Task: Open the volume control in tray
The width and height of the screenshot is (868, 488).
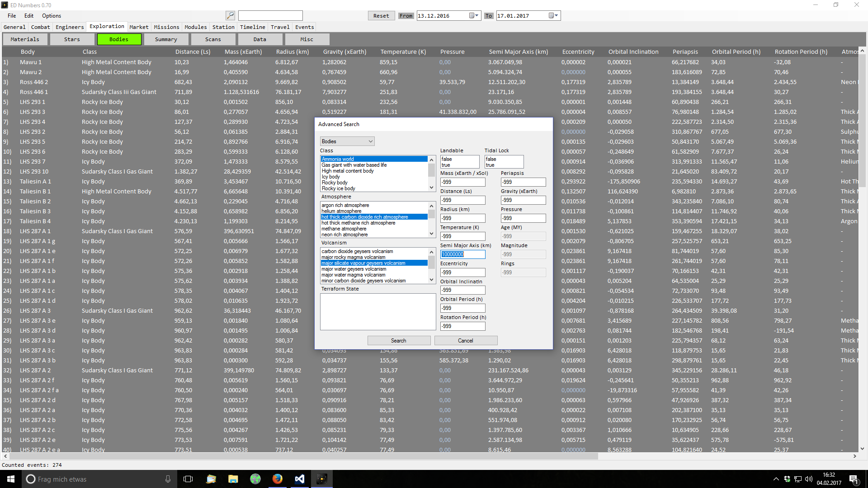Action: coord(809,479)
